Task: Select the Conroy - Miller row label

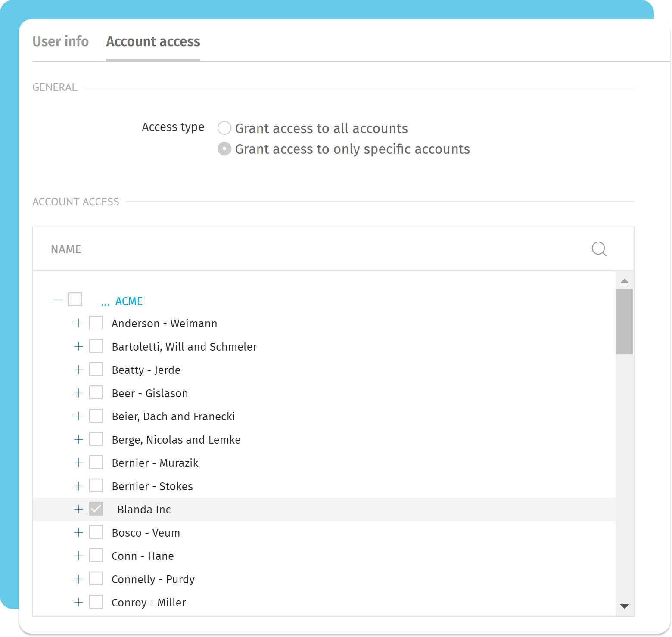Action: click(149, 603)
